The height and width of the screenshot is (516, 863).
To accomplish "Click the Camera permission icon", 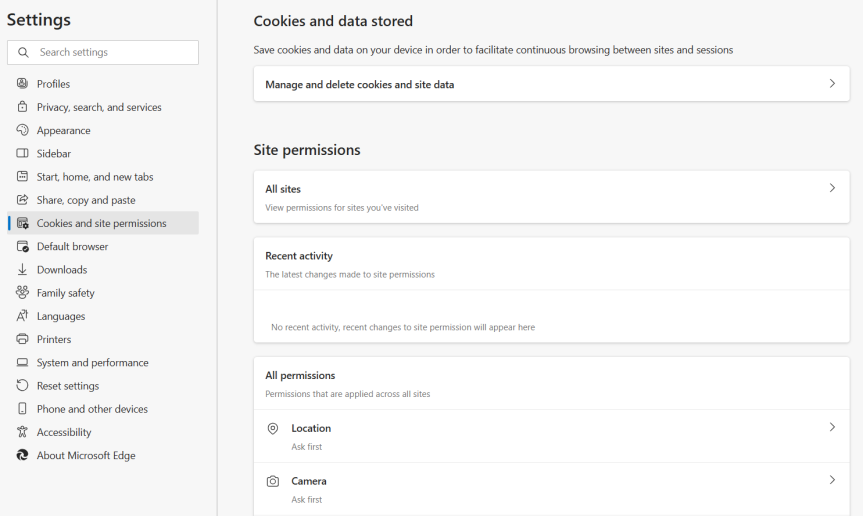I will (x=273, y=481).
